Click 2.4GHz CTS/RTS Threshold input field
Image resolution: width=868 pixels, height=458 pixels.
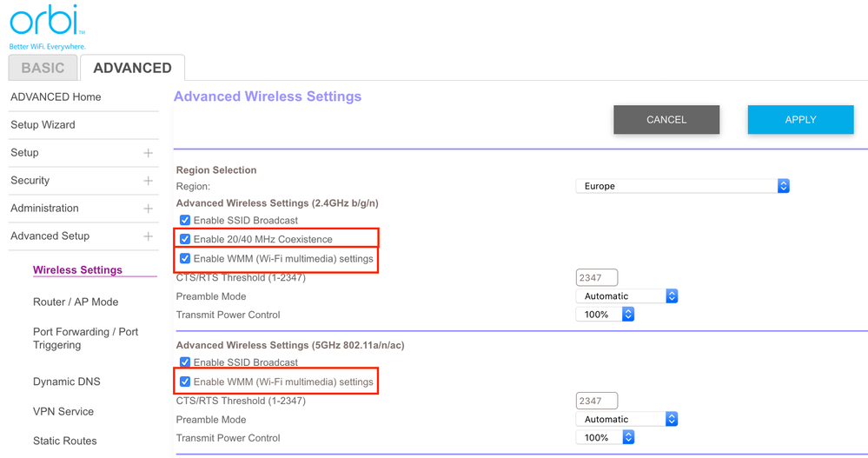point(597,278)
